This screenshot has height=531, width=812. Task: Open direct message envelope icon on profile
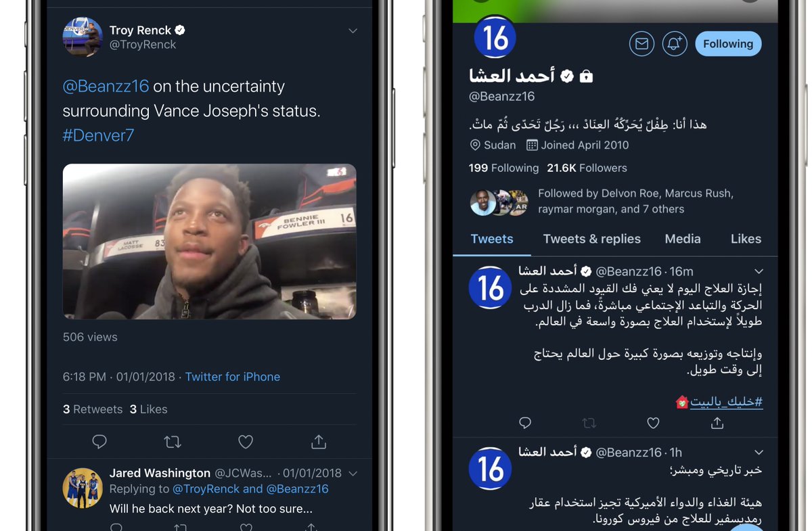pos(641,44)
